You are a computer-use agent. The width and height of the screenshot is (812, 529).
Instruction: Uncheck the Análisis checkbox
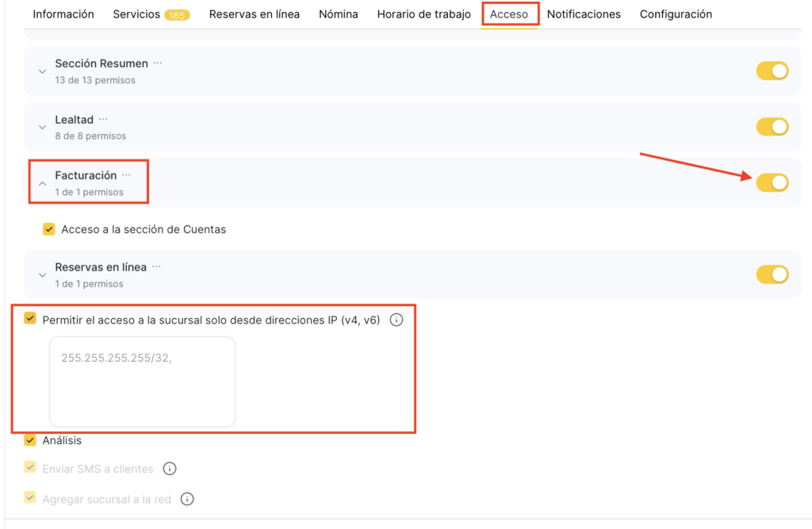point(30,440)
